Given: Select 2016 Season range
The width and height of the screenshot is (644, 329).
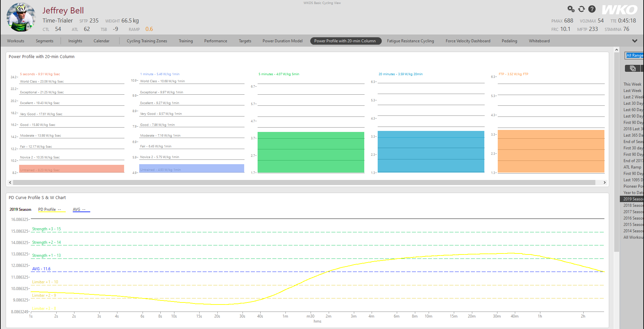Looking at the screenshot, I should pyautogui.click(x=633, y=218).
